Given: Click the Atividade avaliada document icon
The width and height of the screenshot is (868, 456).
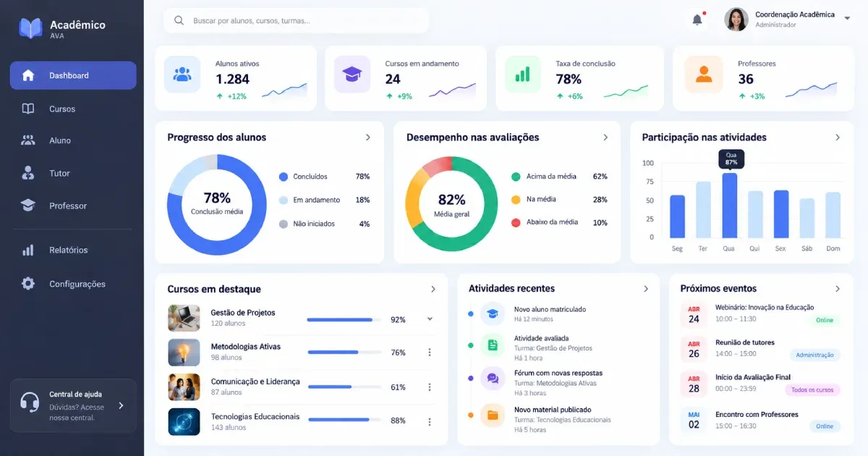Looking at the screenshot, I should [x=493, y=345].
